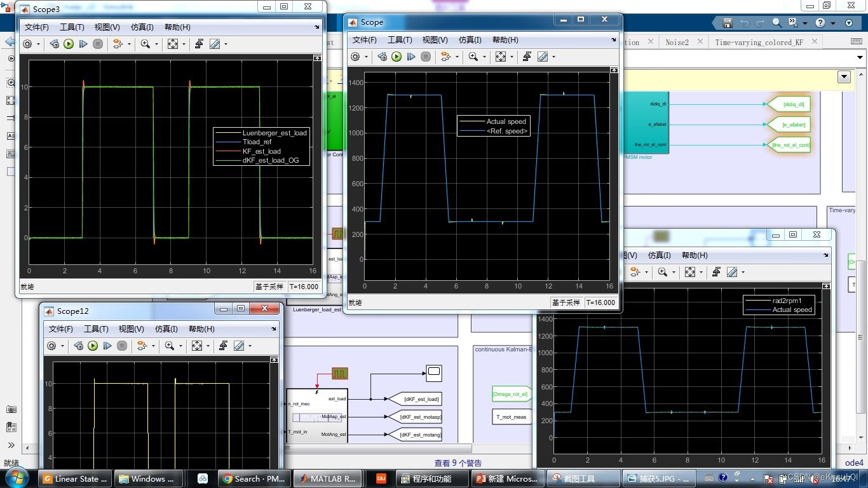Click Scale axes limits icon in Scope3
The image size is (868, 488).
coord(173,44)
